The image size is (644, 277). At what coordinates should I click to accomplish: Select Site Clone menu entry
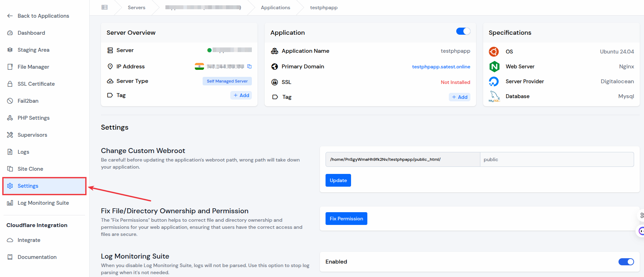tap(30, 169)
